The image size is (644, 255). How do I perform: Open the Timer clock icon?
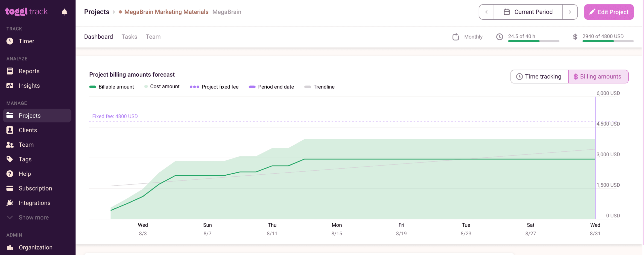tap(10, 41)
